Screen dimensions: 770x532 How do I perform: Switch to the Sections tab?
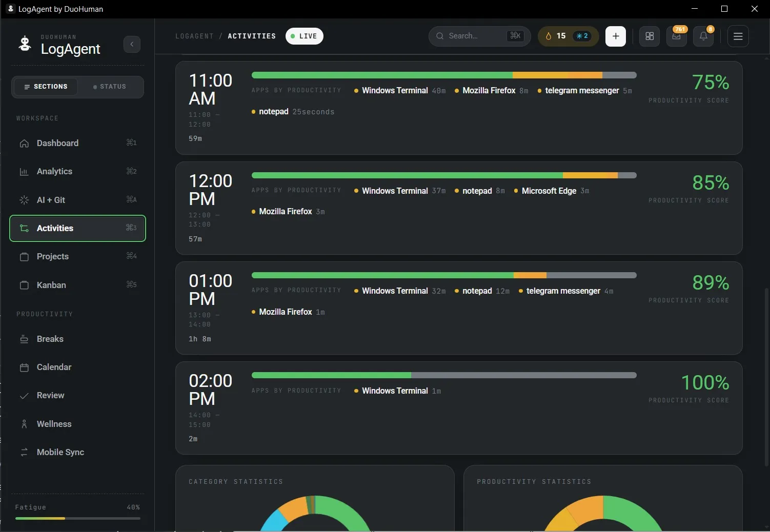46,87
